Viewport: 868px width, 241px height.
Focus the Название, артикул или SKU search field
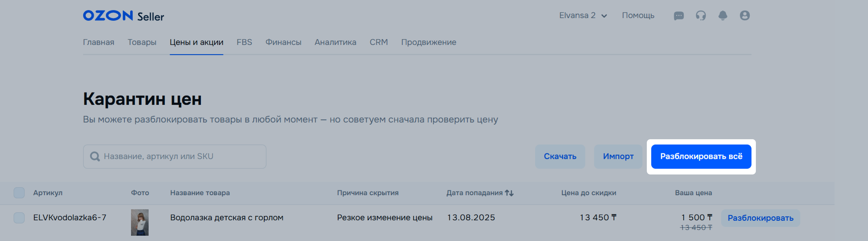point(175,157)
